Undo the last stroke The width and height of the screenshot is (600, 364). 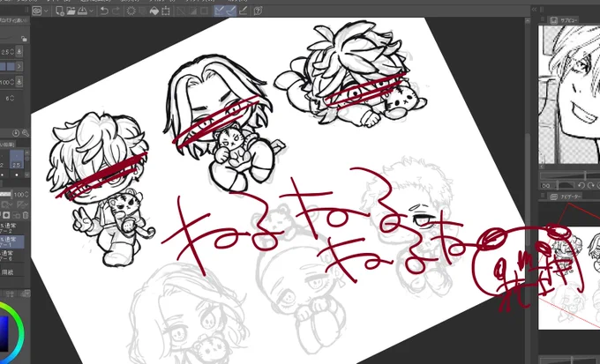point(104,11)
